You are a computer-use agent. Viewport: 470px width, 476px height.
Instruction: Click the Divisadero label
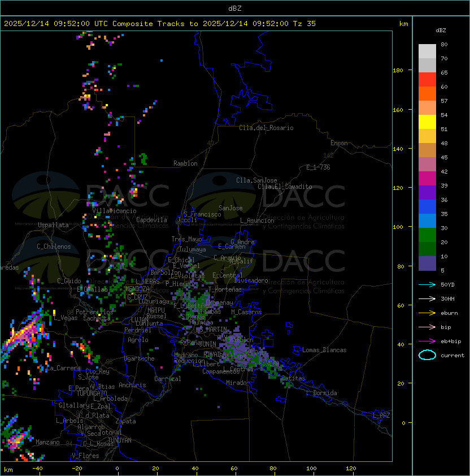pos(251,280)
